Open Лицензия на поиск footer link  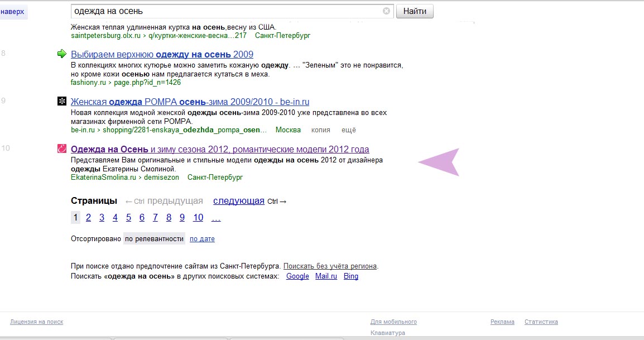(x=37, y=322)
